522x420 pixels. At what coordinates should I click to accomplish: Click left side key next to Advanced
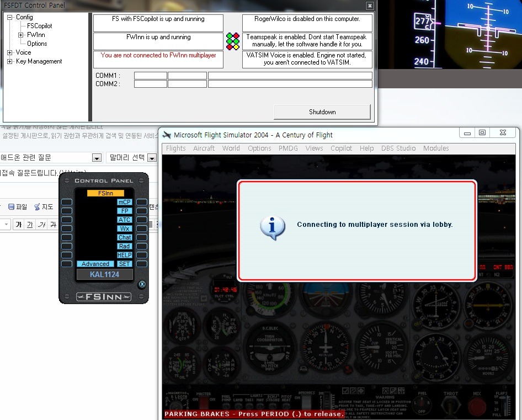coord(67,264)
